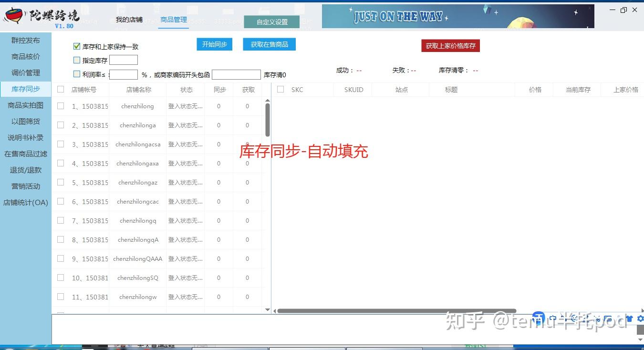
Task: Open the blue user avatar icon at bottom right
Action: point(539,318)
